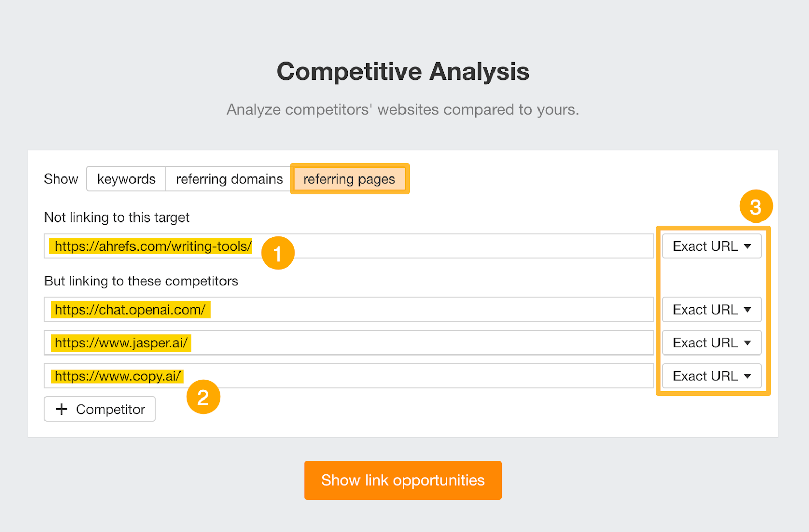Select the plus icon on the Competitor button
This screenshot has height=532, width=809.
pyautogui.click(x=62, y=409)
